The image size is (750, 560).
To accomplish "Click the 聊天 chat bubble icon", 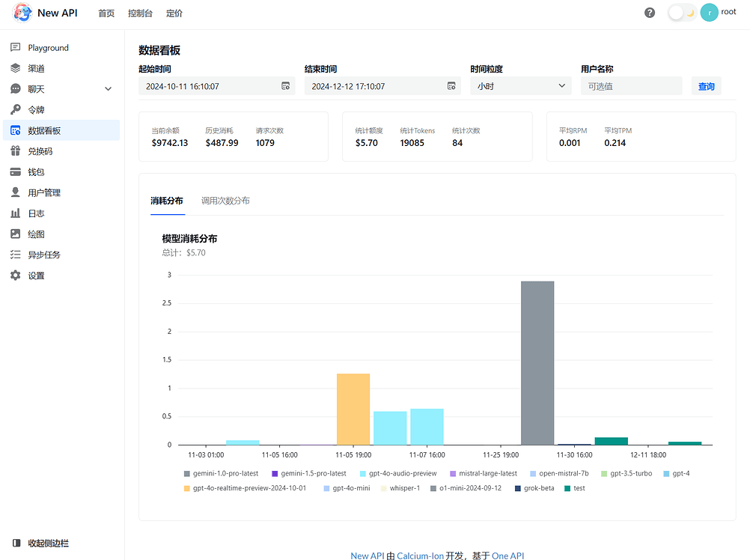I will pos(15,89).
